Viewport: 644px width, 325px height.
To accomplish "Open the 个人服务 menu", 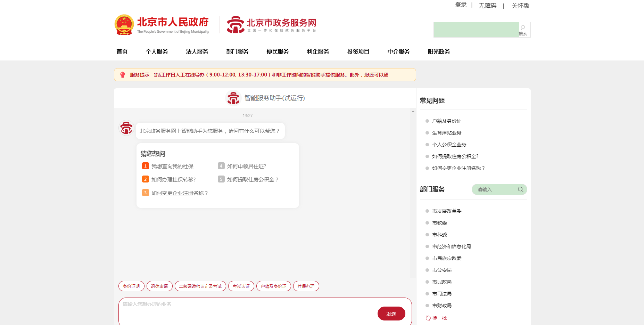I will (157, 51).
